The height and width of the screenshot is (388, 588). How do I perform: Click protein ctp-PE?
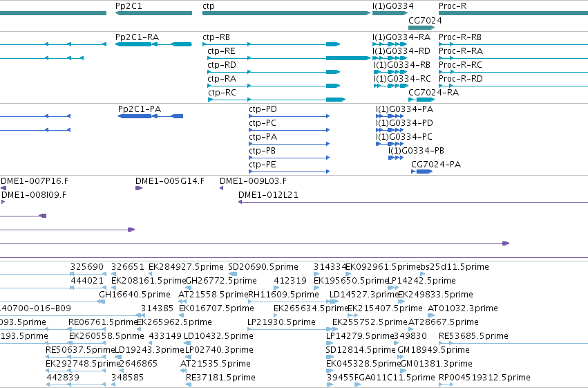pos(263,165)
